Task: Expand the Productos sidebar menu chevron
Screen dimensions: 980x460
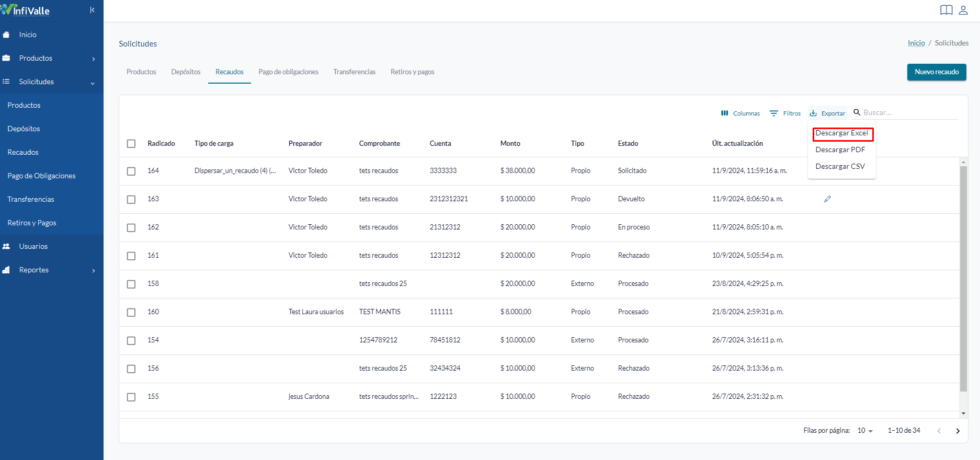Action: 94,59
